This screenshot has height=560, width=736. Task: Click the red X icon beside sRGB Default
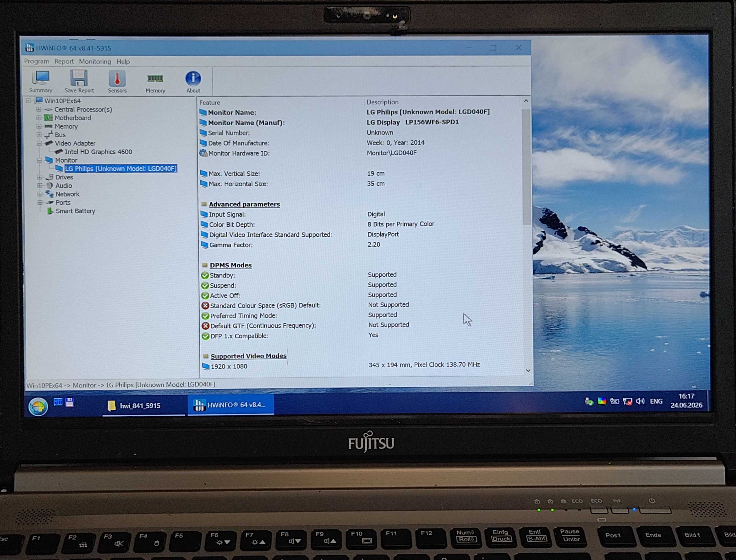pos(205,305)
